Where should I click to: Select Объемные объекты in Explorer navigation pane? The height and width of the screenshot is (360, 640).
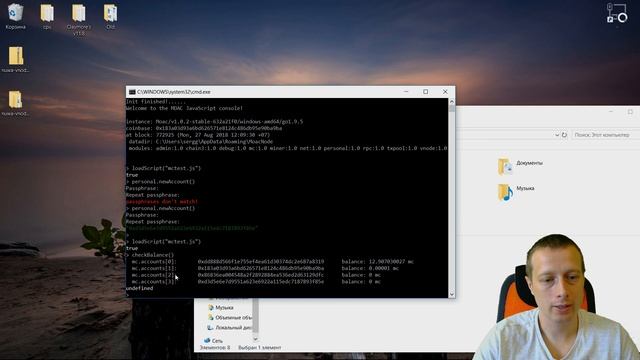click(229, 317)
